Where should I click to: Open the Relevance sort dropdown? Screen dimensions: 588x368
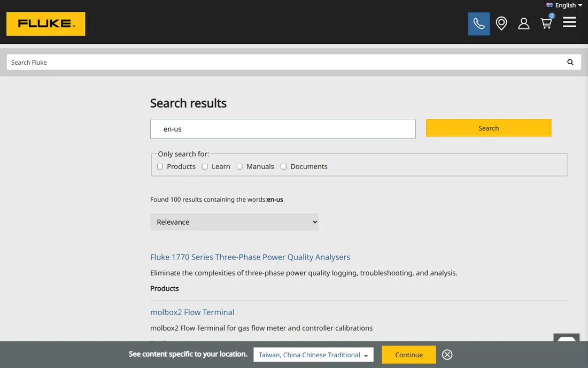(234, 222)
